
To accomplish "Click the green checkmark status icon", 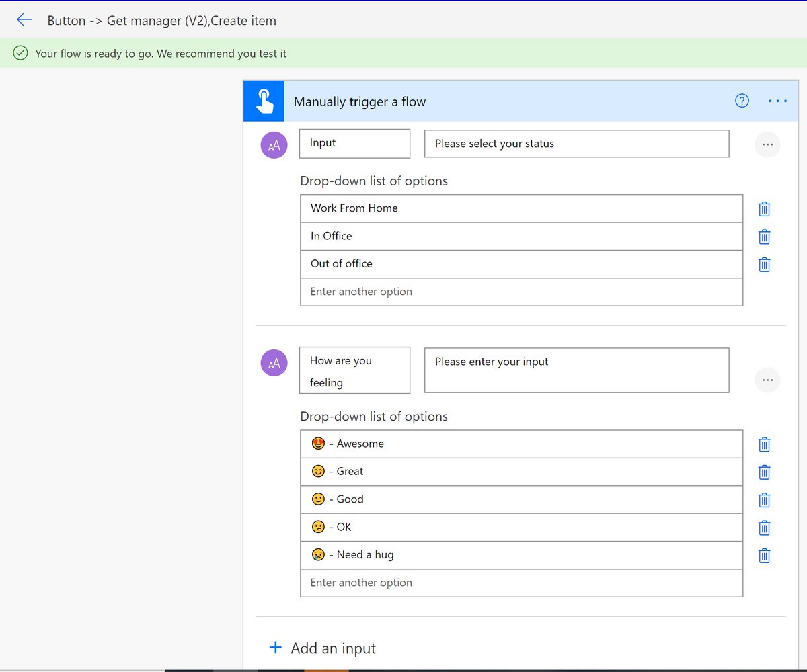I will 21,53.
